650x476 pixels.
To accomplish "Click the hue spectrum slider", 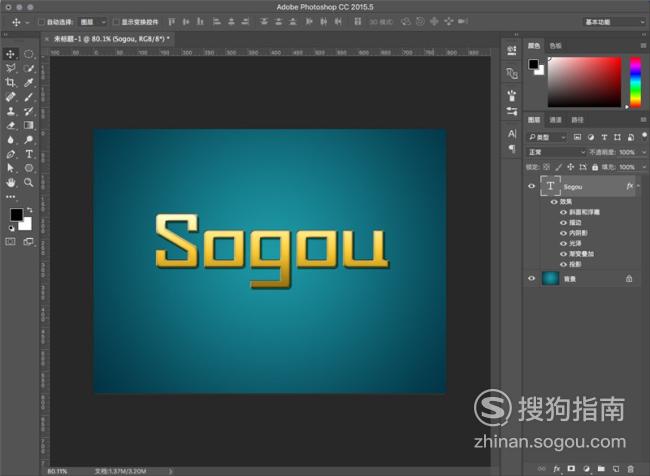I will 635,82.
